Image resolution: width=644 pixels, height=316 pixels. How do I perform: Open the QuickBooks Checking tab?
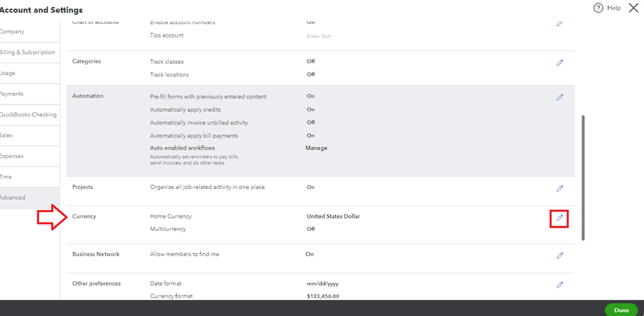tap(28, 115)
